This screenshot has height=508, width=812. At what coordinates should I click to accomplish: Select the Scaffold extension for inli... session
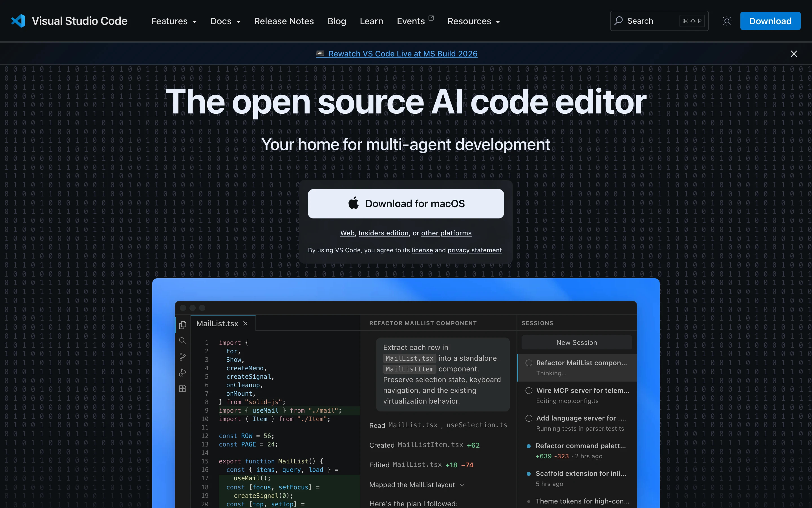point(577,478)
